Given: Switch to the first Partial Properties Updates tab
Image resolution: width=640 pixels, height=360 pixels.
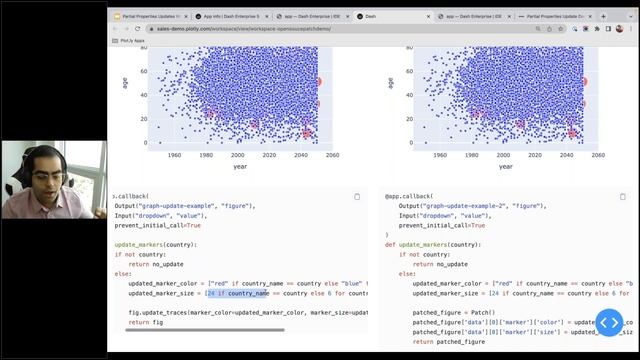Looking at the screenshot, I should 151,16.
